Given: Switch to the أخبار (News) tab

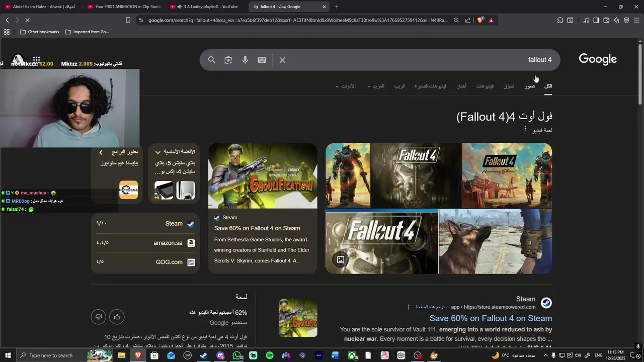Looking at the screenshot, I should pyautogui.click(x=461, y=86).
